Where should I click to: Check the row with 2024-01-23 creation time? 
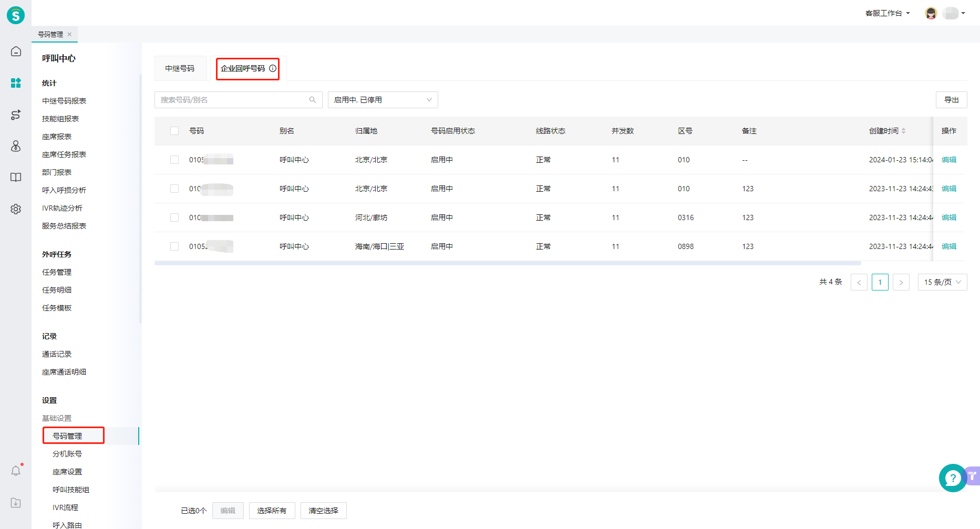(174, 160)
